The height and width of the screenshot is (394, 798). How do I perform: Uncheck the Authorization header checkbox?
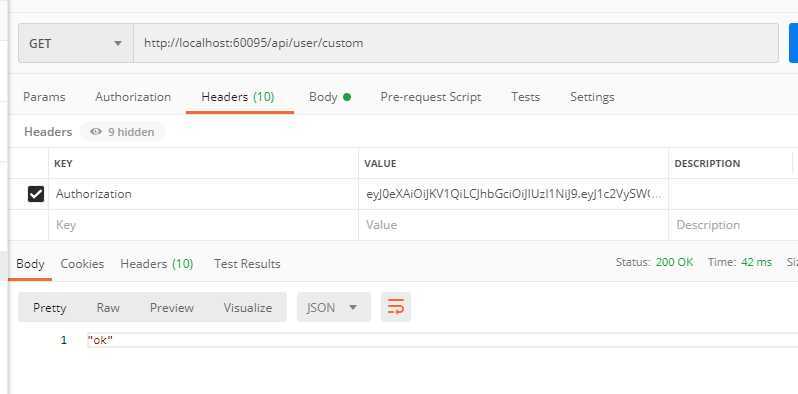click(36, 194)
